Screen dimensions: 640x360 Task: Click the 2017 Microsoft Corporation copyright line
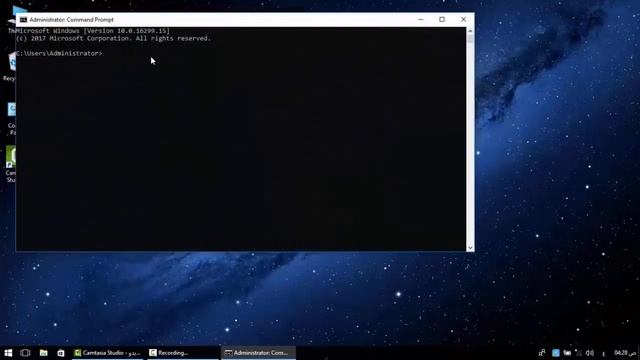click(113, 38)
